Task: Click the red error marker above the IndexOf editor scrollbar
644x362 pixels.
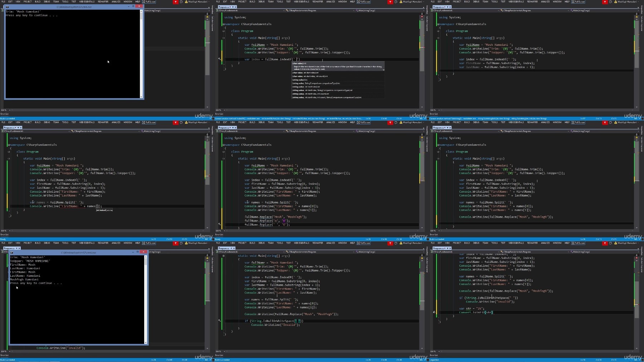Action: click(422, 17)
